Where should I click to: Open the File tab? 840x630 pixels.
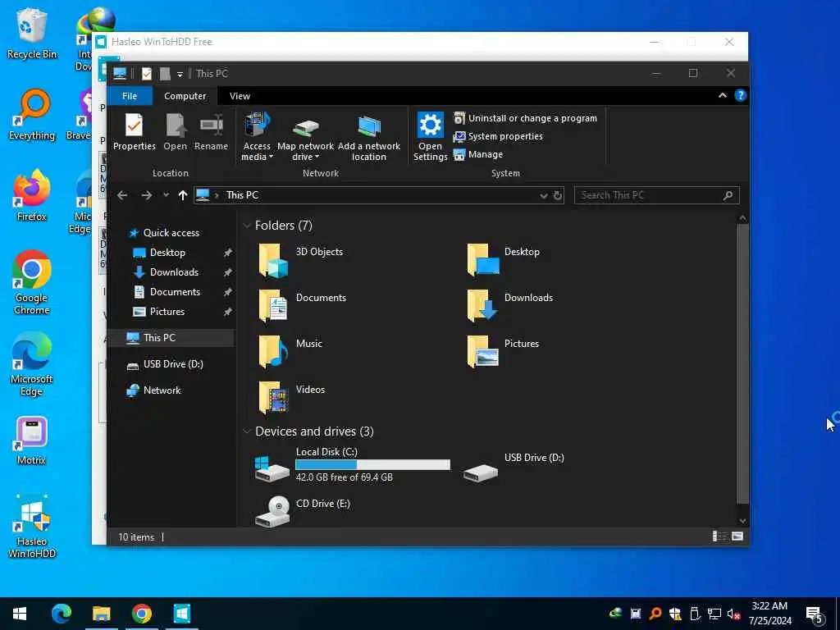(130, 96)
